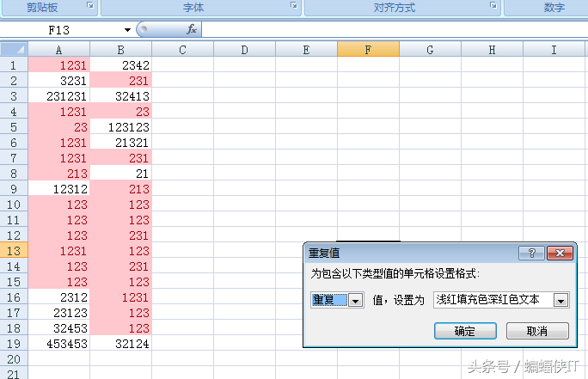This screenshot has width=588, height=379.
Task: Select column D header
Action: [x=244, y=50]
